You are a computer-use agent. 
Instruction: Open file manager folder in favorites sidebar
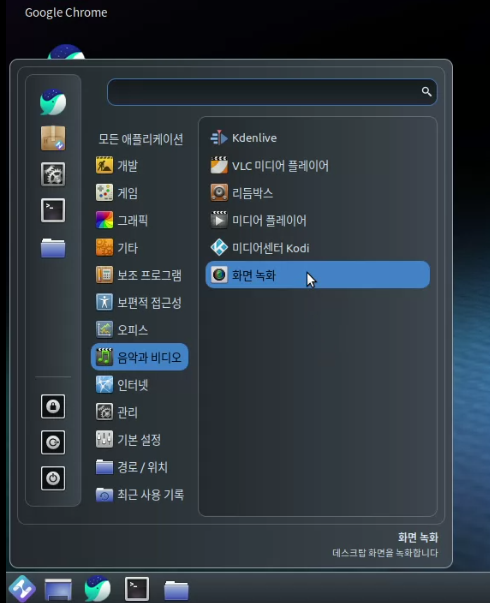pyautogui.click(x=53, y=248)
